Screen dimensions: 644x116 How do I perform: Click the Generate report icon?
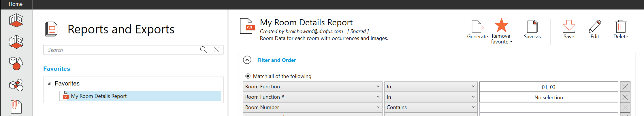pyautogui.click(x=477, y=26)
